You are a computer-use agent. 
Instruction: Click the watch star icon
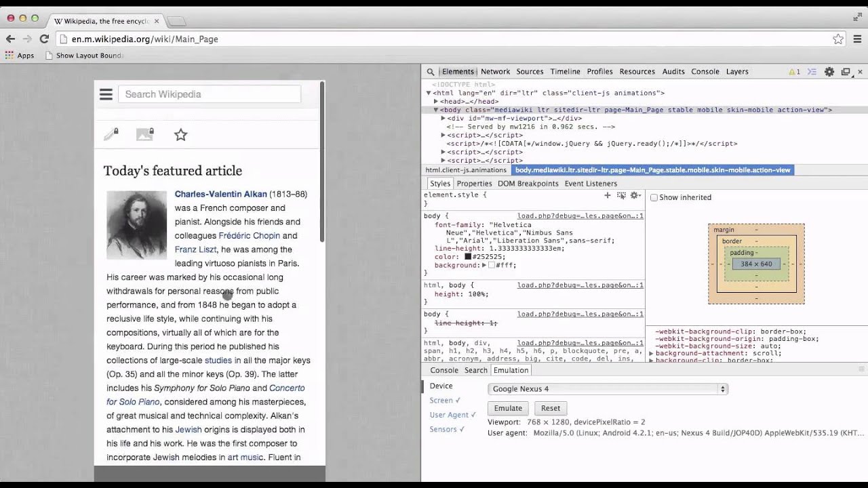coord(180,135)
